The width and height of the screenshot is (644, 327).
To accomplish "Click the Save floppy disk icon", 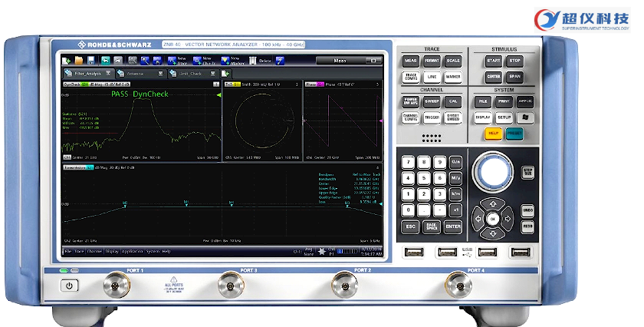I will pyautogui.click(x=90, y=60).
